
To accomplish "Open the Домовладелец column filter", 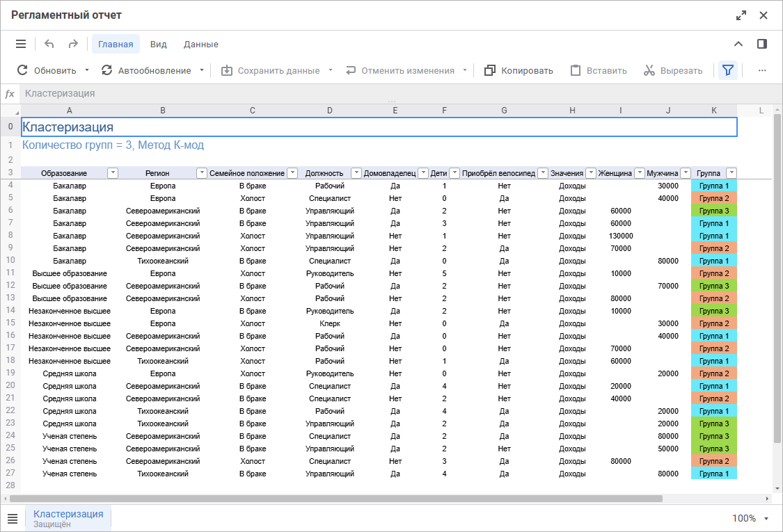I will click(x=423, y=173).
